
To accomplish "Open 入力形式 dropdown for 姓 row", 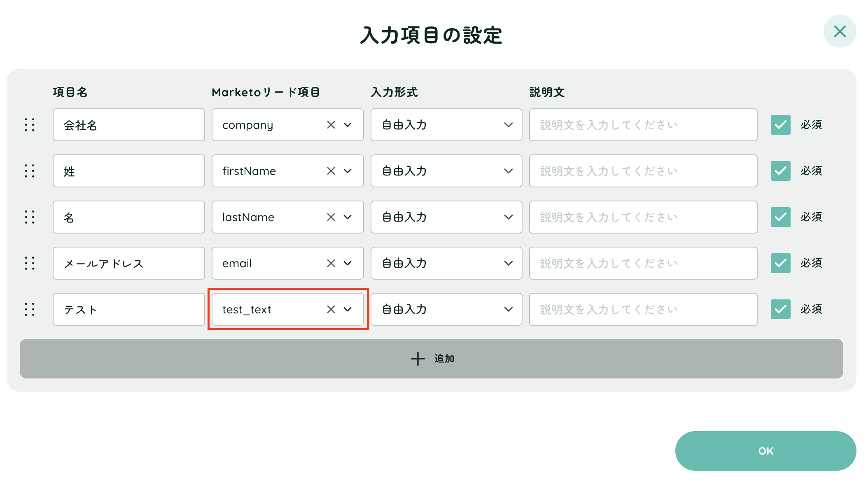I will click(446, 171).
